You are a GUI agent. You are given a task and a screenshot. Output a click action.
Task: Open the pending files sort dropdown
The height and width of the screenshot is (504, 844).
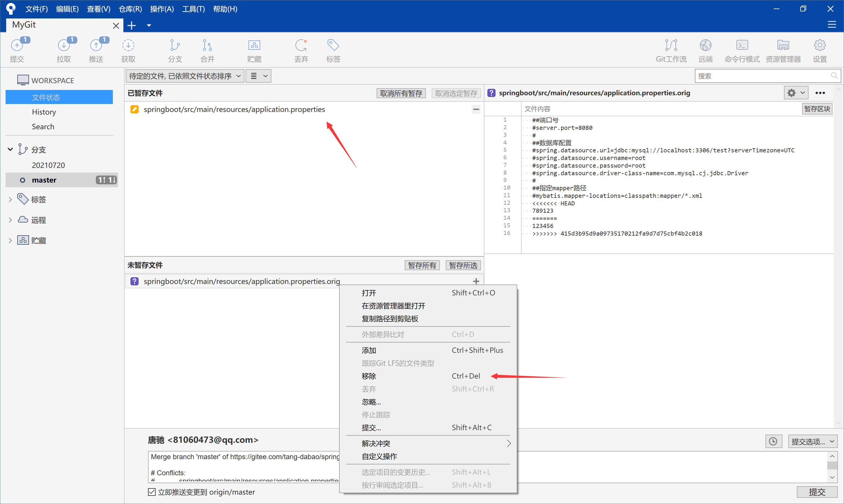[x=185, y=76]
